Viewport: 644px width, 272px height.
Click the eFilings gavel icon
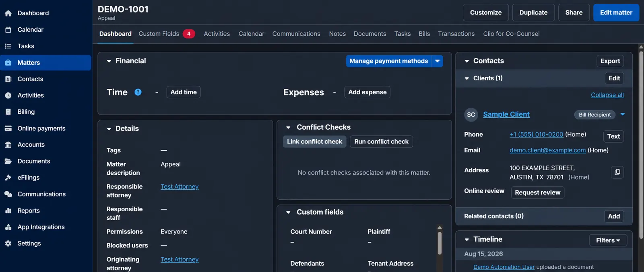tap(8, 178)
